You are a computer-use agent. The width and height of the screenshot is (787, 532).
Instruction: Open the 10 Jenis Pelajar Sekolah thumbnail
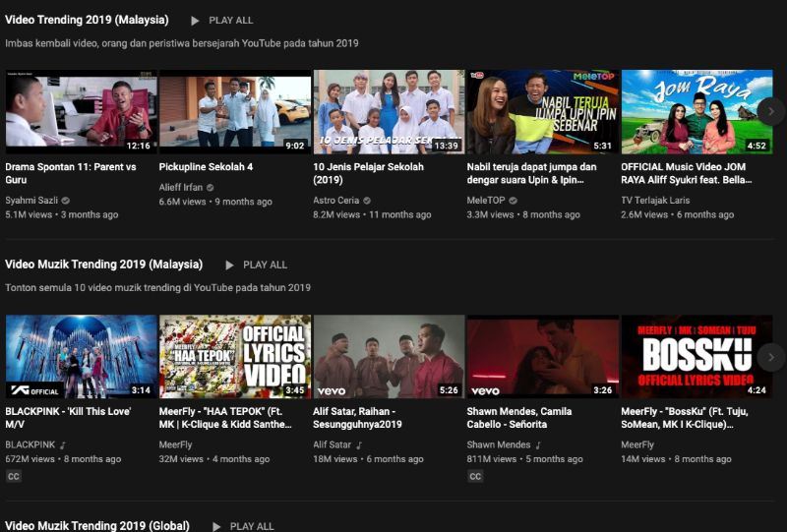pos(389,112)
